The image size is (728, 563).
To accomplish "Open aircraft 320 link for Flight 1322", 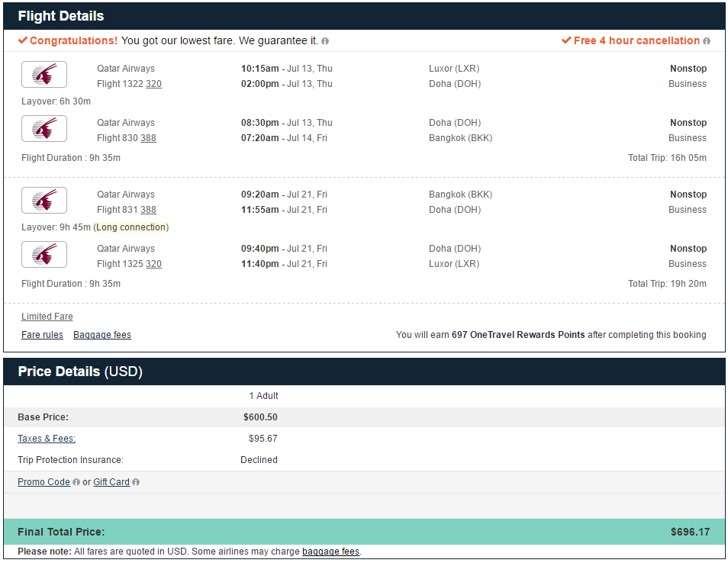I will pyautogui.click(x=153, y=84).
